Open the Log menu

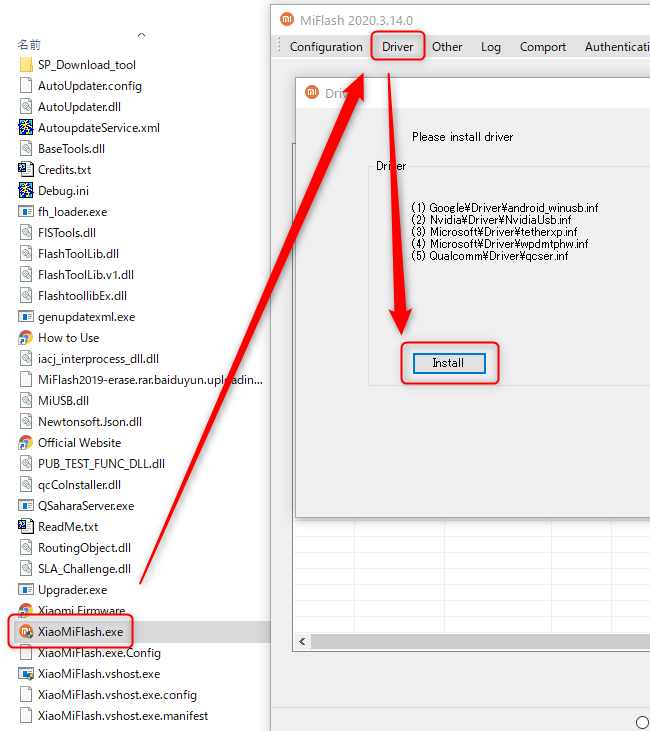[491, 47]
